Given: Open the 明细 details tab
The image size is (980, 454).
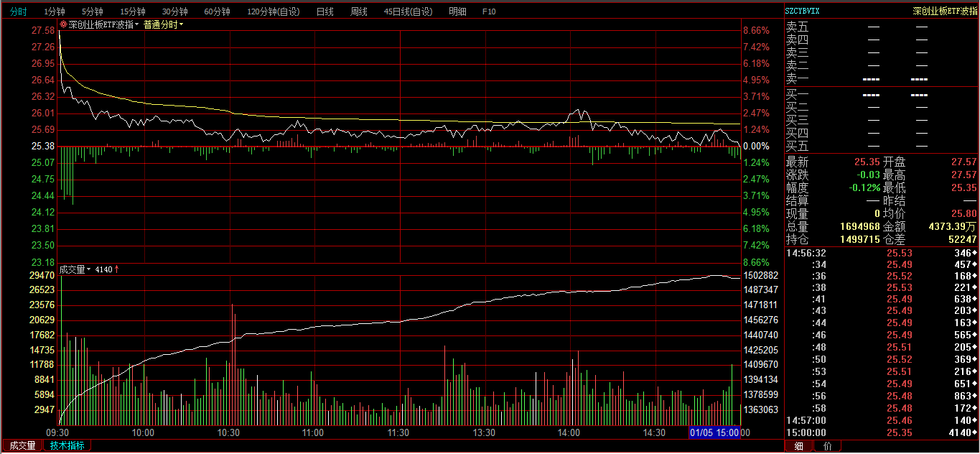Looking at the screenshot, I should pos(457,11).
